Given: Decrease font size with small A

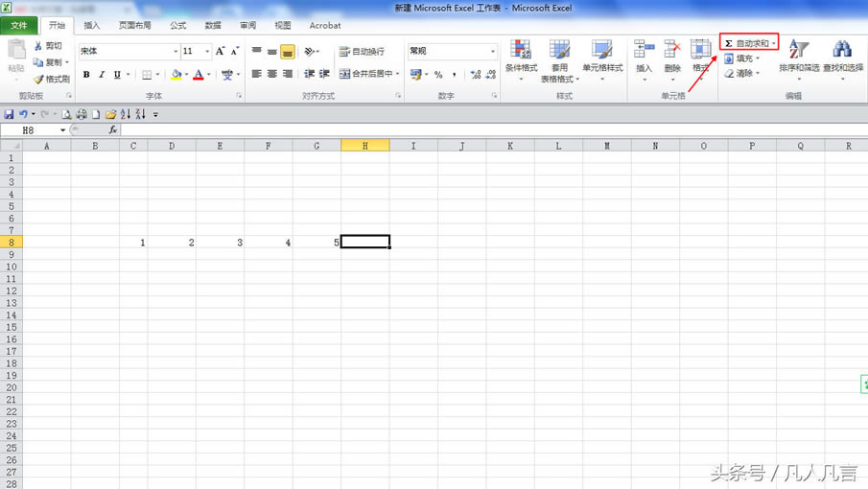Looking at the screenshot, I should 235,51.
